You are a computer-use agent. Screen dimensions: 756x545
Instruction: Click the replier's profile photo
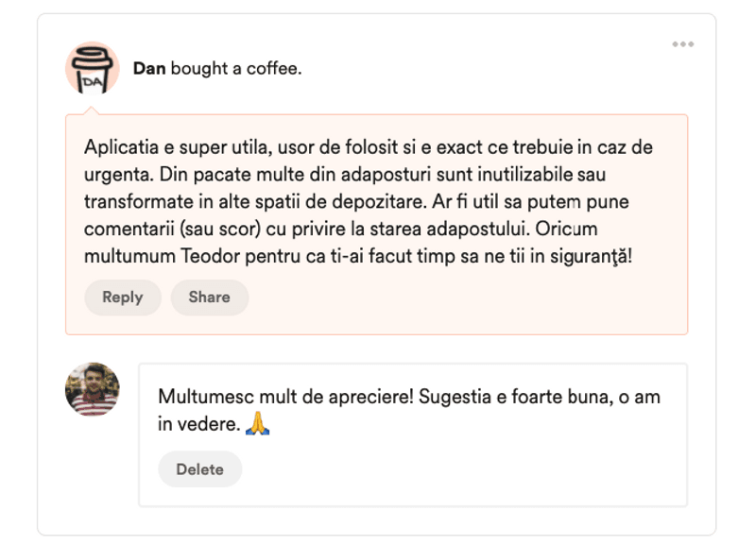pos(92,389)
